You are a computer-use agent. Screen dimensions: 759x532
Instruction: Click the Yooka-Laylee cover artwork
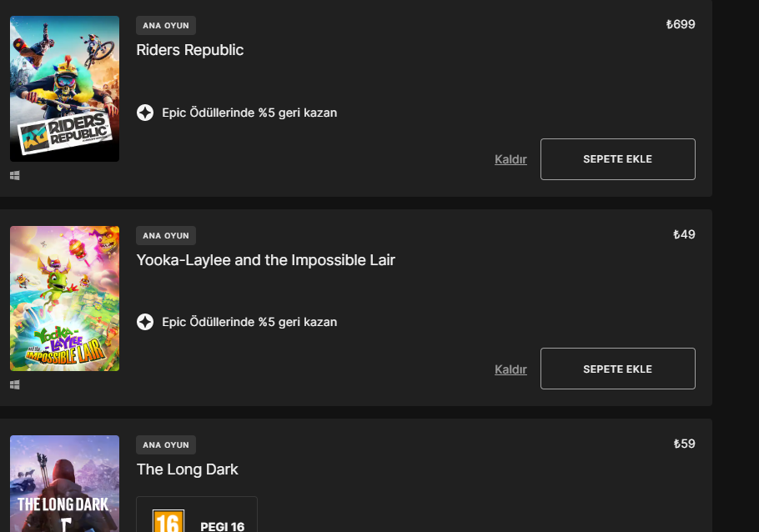(64, 298)
